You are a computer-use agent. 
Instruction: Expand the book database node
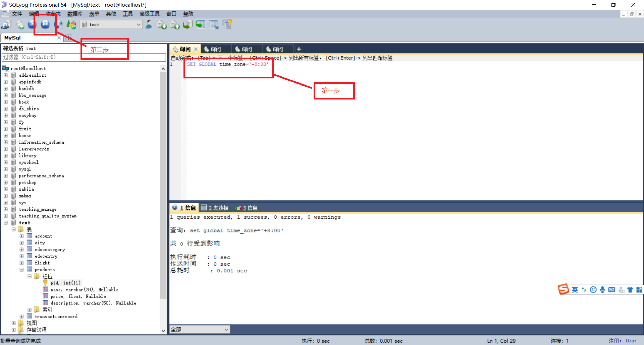point(6,102)
